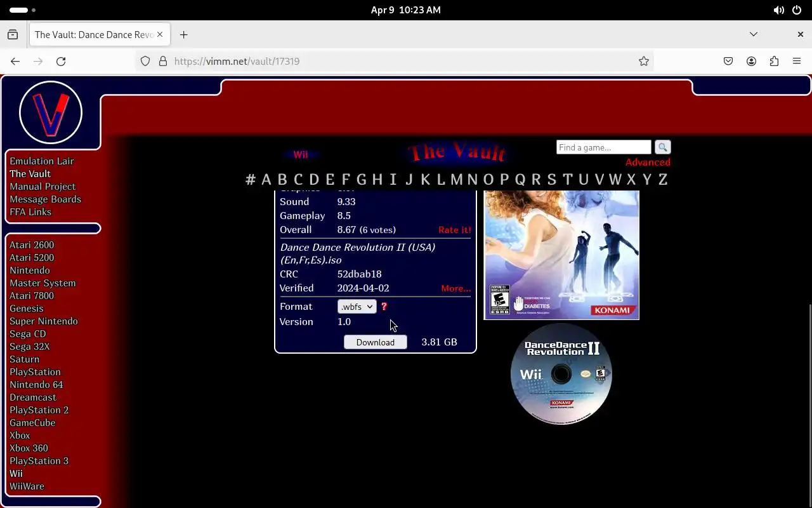Open the system volume indicator
Screen dimensions: 812x508
click(778, 10)
